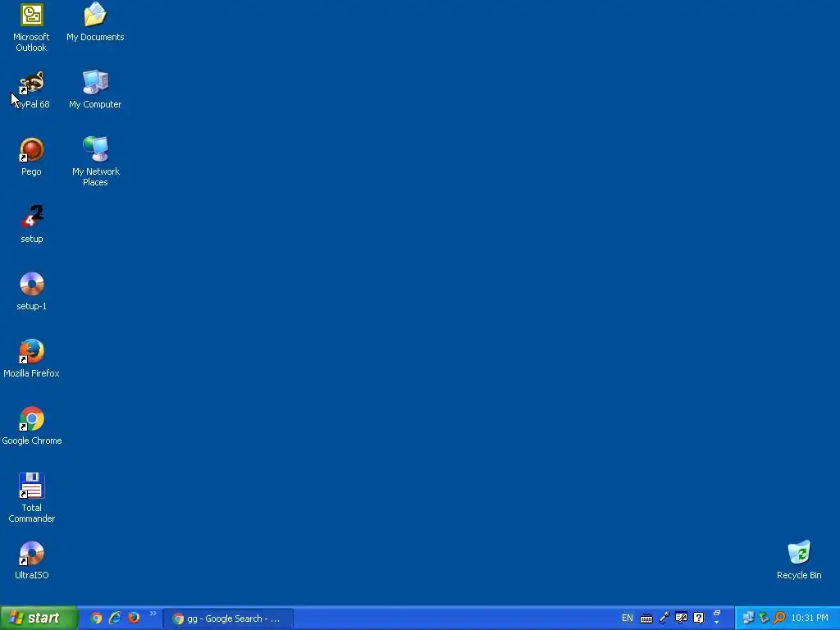
Task: Switch to gg - Google Search taskbar button
Action: (x=228, y=619)
